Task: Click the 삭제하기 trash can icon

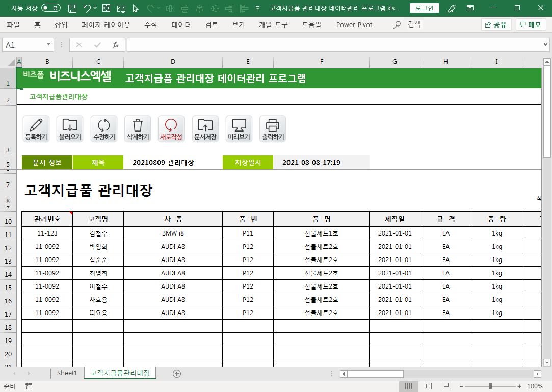Action: click(x=138, y=128)
